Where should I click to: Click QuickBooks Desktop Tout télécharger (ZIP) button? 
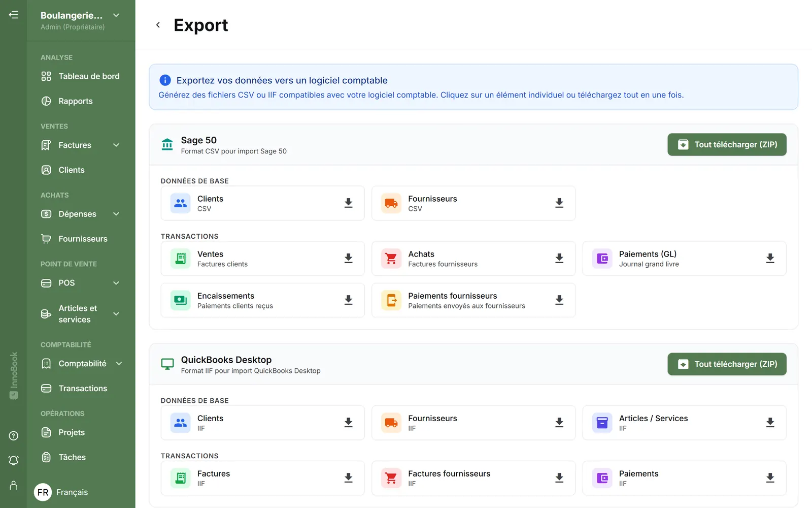(x=727, y=364)
